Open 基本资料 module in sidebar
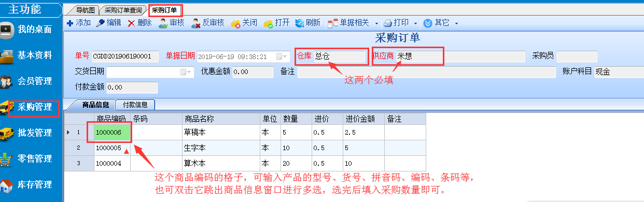Viewport: 644px width, 202px height. coord(31,55)
